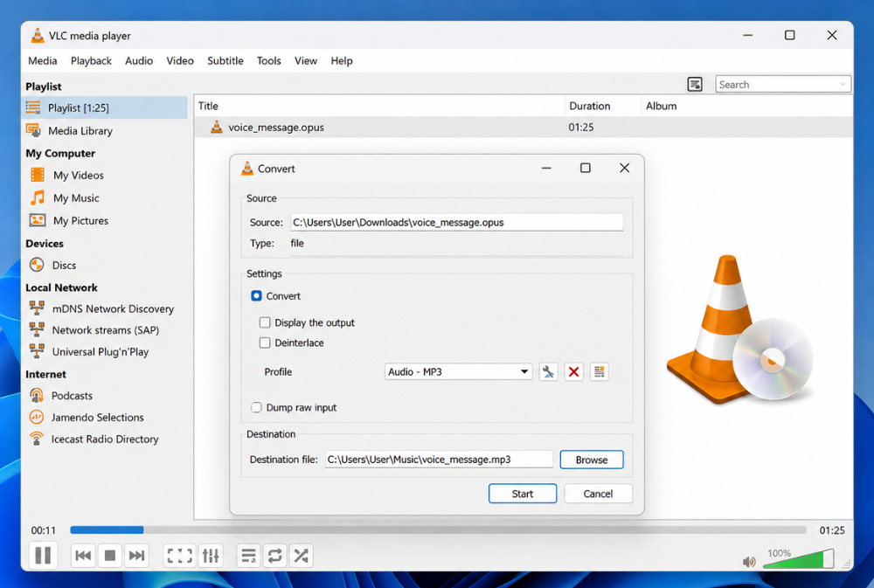Click the Source path field

tap(456, 223)
